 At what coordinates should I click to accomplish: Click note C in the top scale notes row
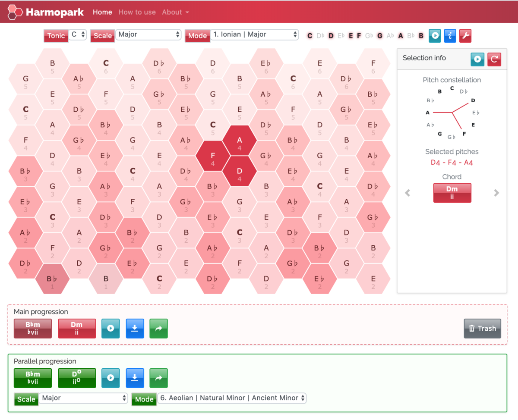pos(310,36)
